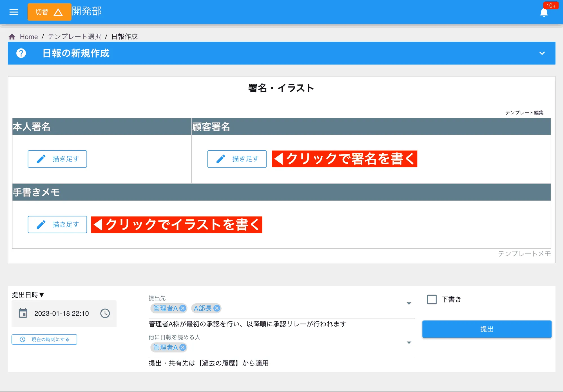Open the 提出先 recipient dropdown
The height and width of the screenshot is (392, 563).
click(x=408, y=303)
